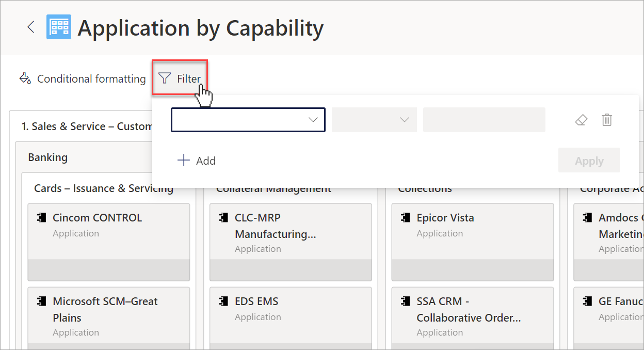
Task: Click the filter value input box
Action: click(484, 120)
